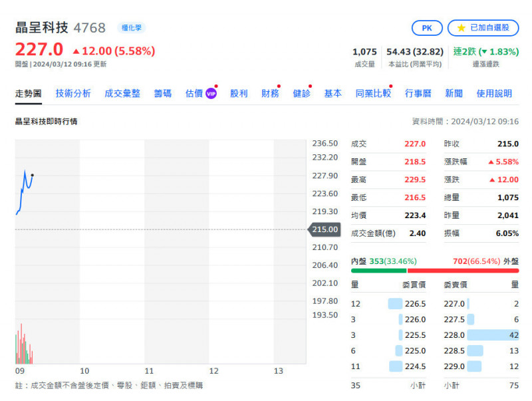Click the 昨收 value 215.0

(508, 144)
